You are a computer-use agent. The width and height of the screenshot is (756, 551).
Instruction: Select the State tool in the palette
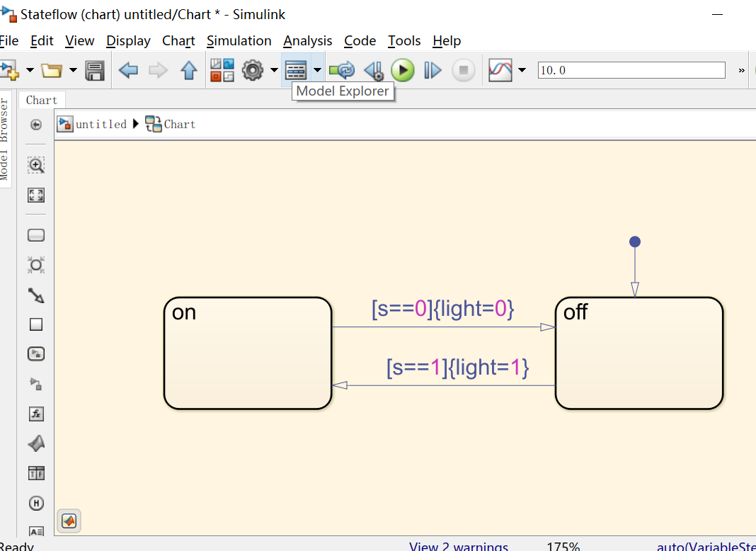(x=36, y=234)
